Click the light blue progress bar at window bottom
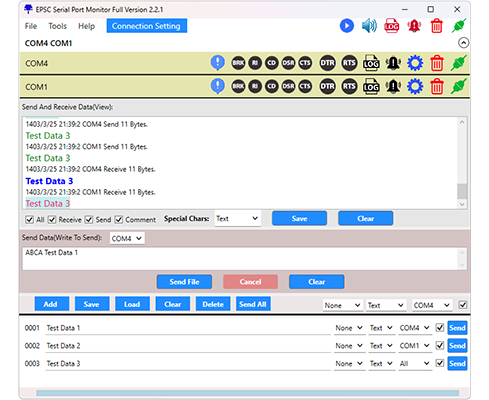Screen dimensions: 489x400 [x=248, y=393]
